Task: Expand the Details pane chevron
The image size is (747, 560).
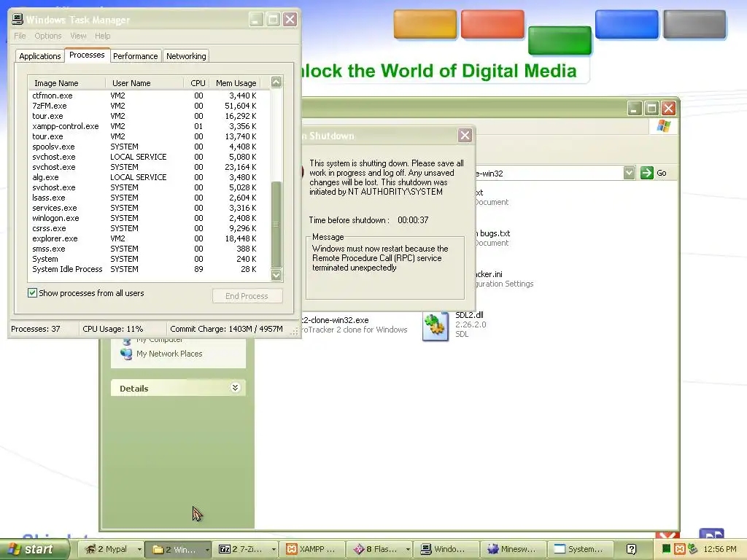Action: 235,388
